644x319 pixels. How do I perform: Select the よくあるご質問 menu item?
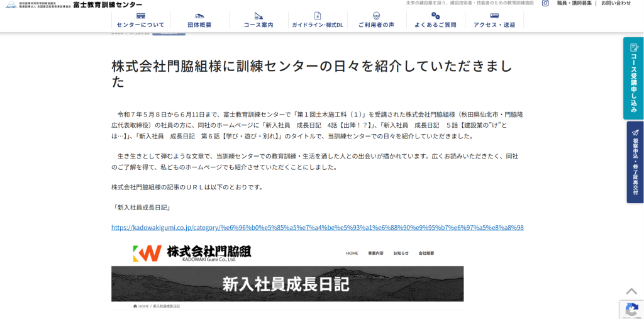tap(435, 25)
